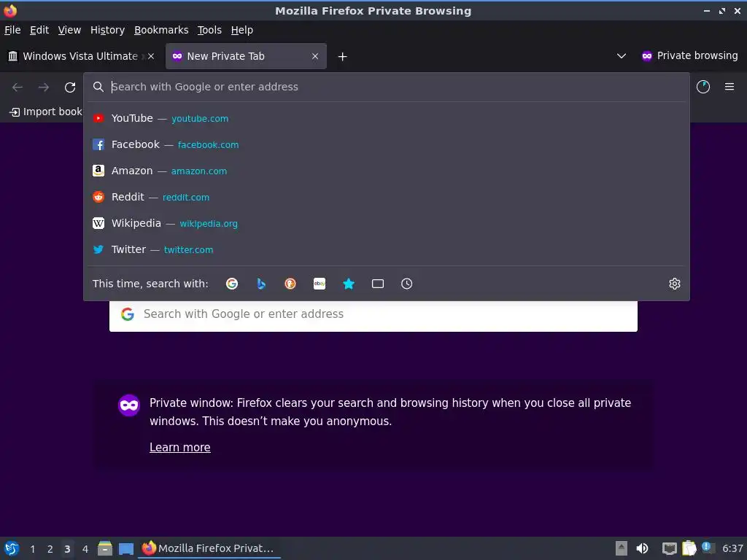This screenshot has width=747, height=560.
Task: Click the reload page button
Action: click(x=70, y=87)
